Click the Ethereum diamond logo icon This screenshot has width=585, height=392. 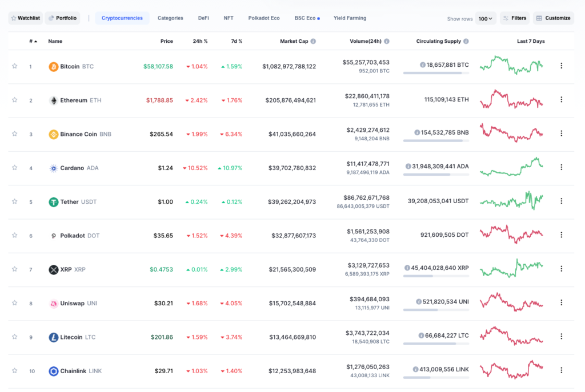[x=53, y=100]
